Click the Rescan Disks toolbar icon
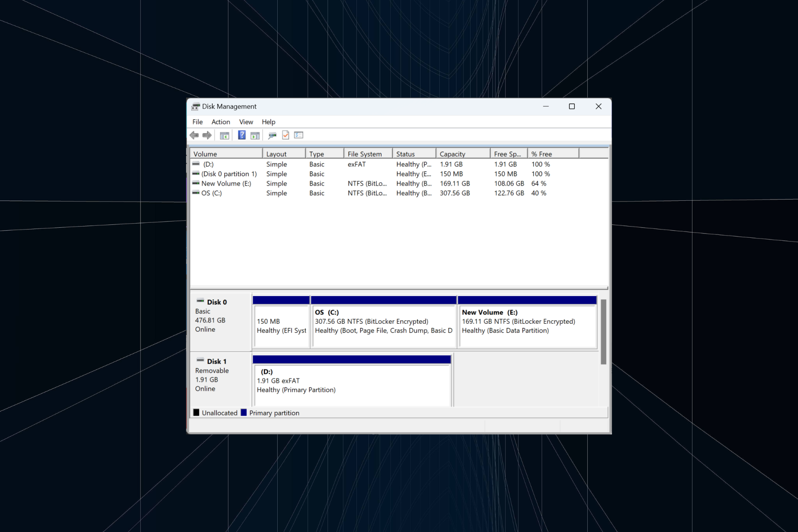 (272, 135)
